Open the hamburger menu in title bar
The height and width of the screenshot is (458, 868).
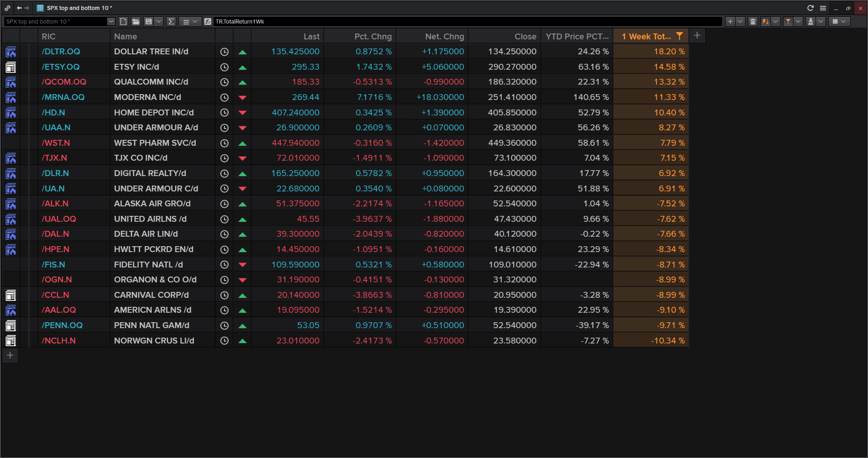click(823, 8)
